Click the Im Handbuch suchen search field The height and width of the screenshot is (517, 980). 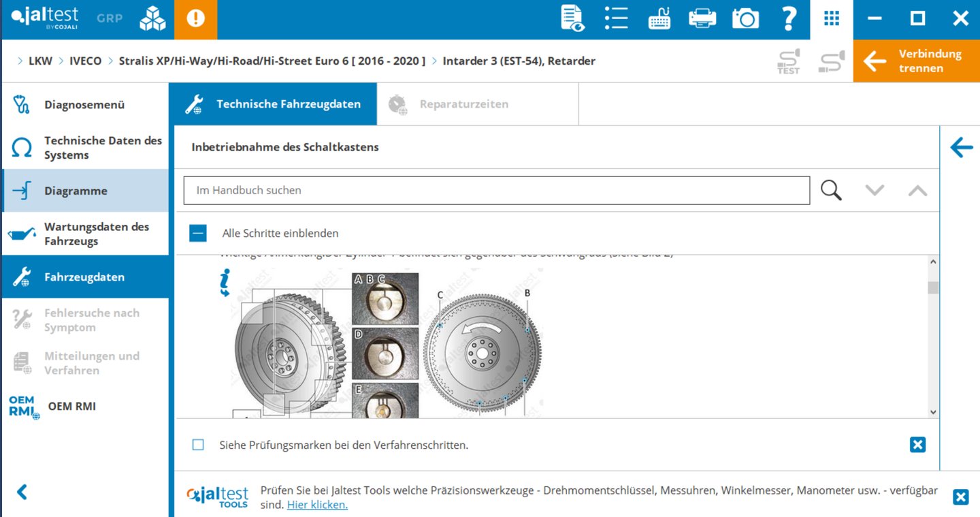[497, 191]
